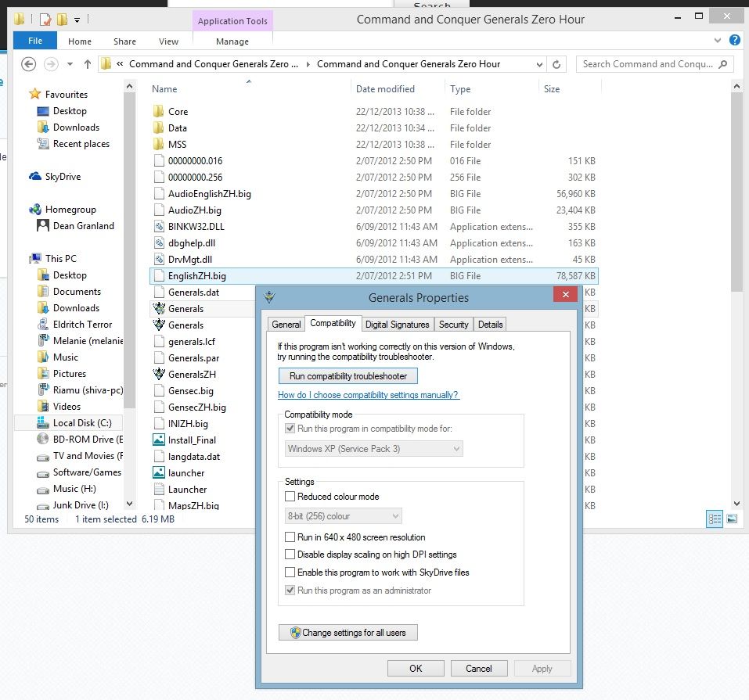Switch to Details view layout icon
749x700 pixels.
[x=715, y=519]
